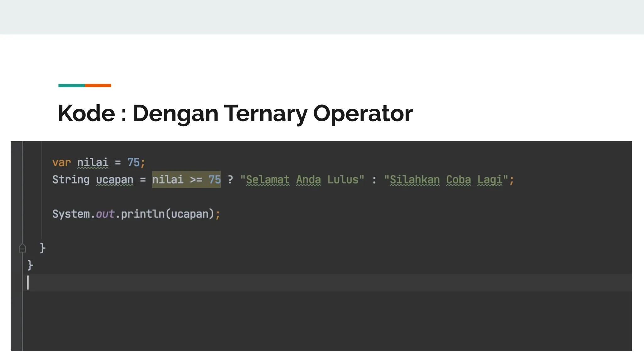Click the ternary colon operator between the two strings
644x362 pixels.
(374, 180)
